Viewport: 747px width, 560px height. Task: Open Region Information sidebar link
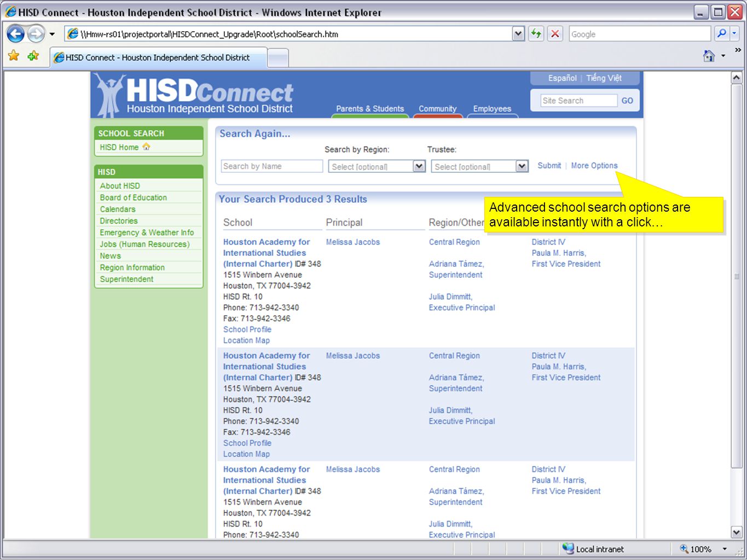pos(132,267)
